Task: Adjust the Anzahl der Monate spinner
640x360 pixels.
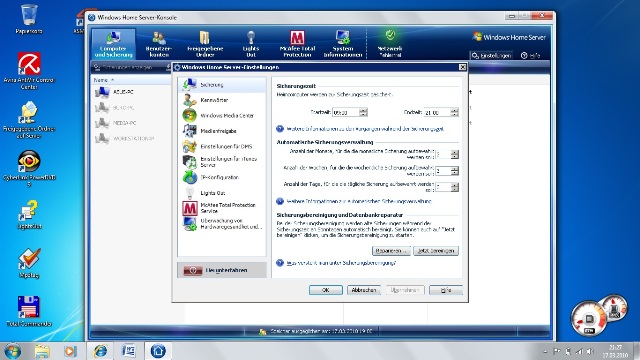Action: (455, 154)
